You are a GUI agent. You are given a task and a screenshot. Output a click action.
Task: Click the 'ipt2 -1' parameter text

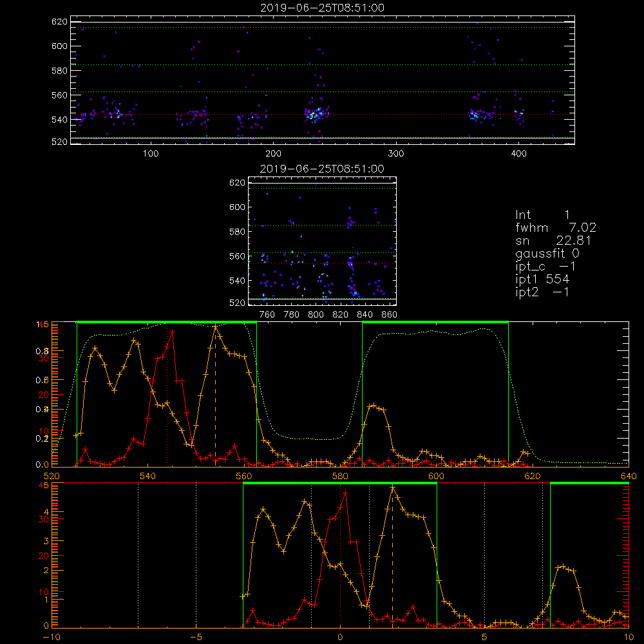click(x=542, y=292)
